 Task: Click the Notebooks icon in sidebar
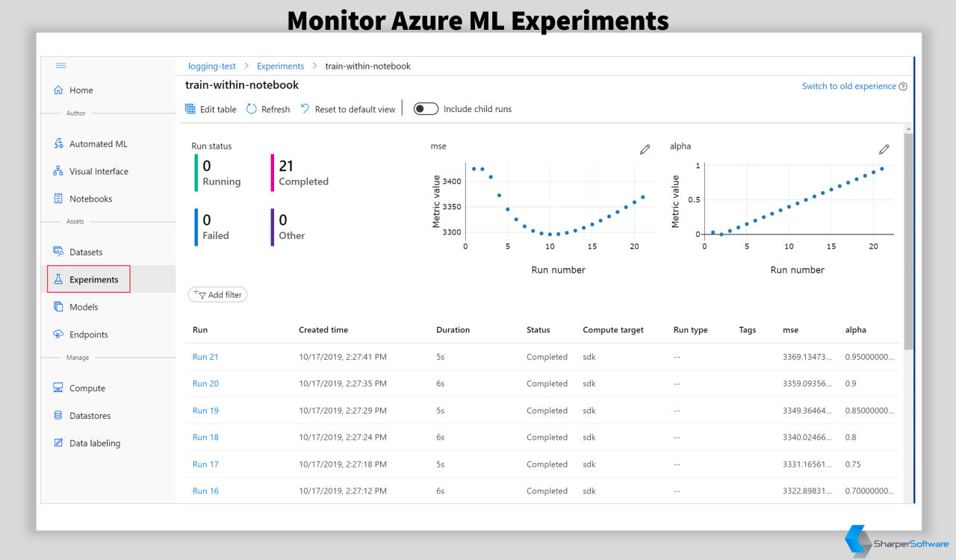pos(58,199)
